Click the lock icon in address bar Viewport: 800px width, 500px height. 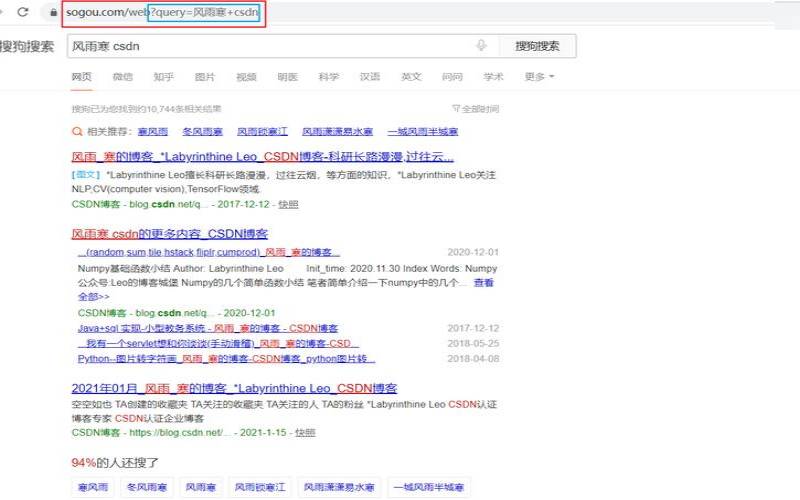[52, 14]
